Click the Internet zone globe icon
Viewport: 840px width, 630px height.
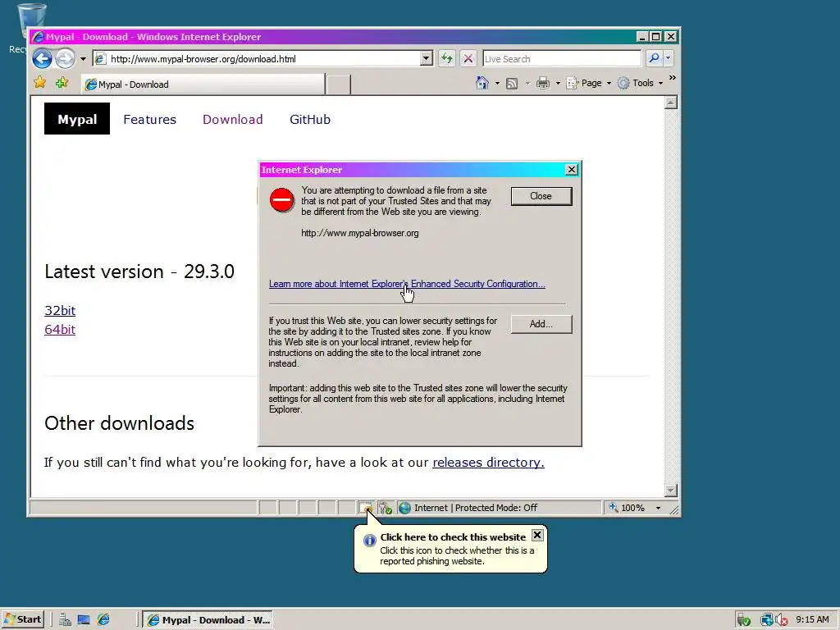[x=405, y=507]
